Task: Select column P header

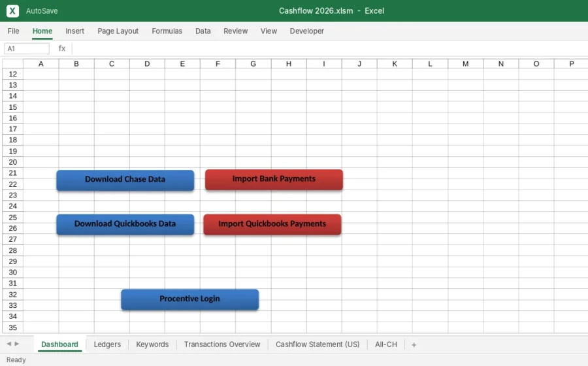Action: click(571, 64)
